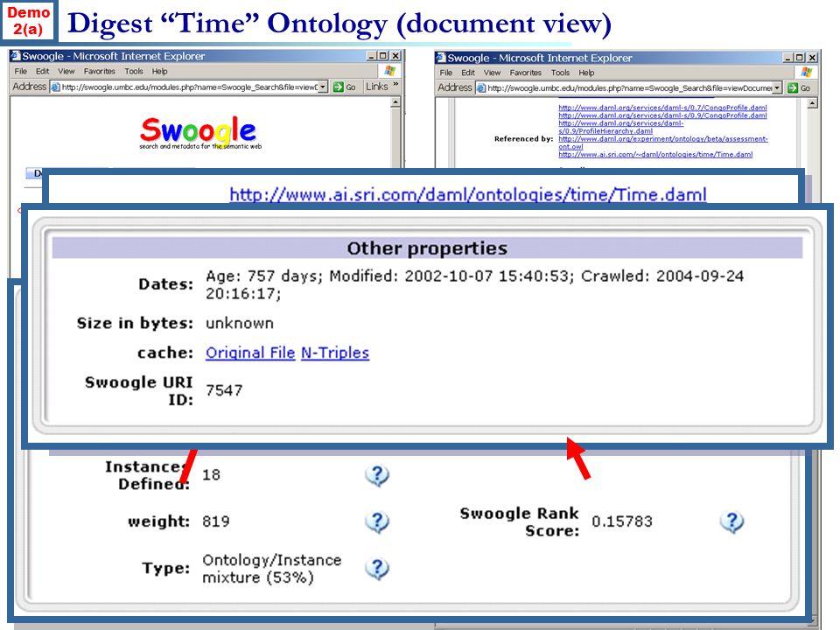Click the help icon beside Instances Defined
Image resolution: width=840 pixels, height=630 pixels.
pyautogui.click(x=377, y=475)
